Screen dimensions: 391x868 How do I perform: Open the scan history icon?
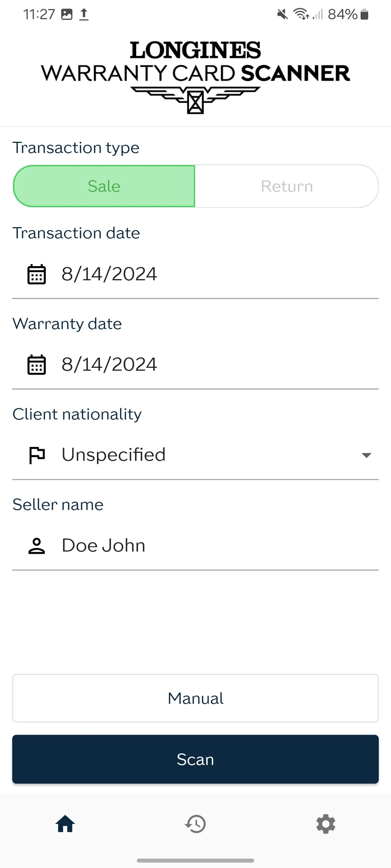coord(195,824)
